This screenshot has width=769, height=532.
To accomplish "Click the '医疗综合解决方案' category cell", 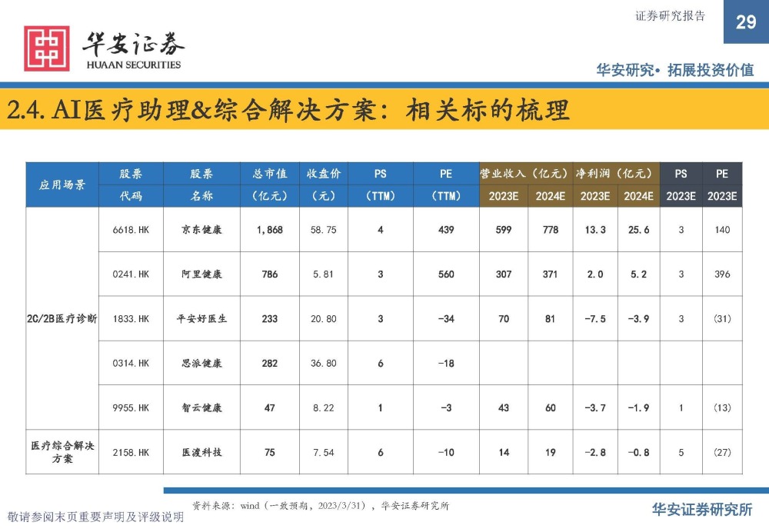I will [62, 452].
